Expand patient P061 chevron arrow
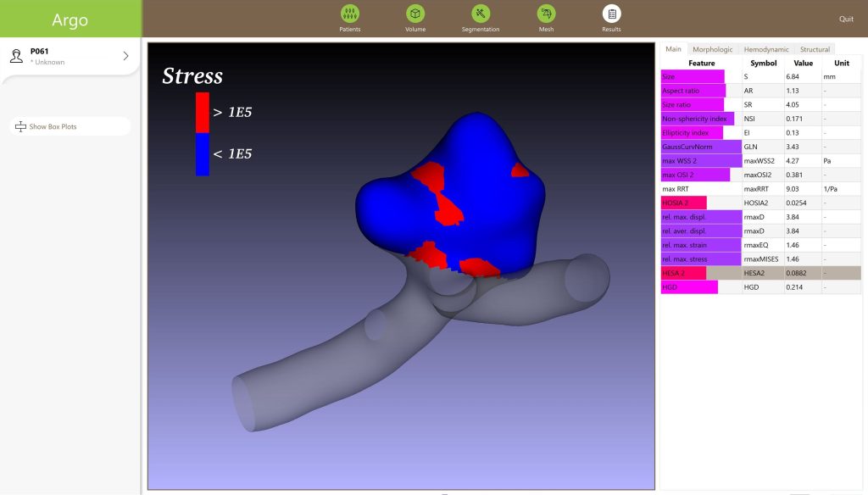Image resolution: width=868 pixels, height=495 pixels. [x=125, y=56]
